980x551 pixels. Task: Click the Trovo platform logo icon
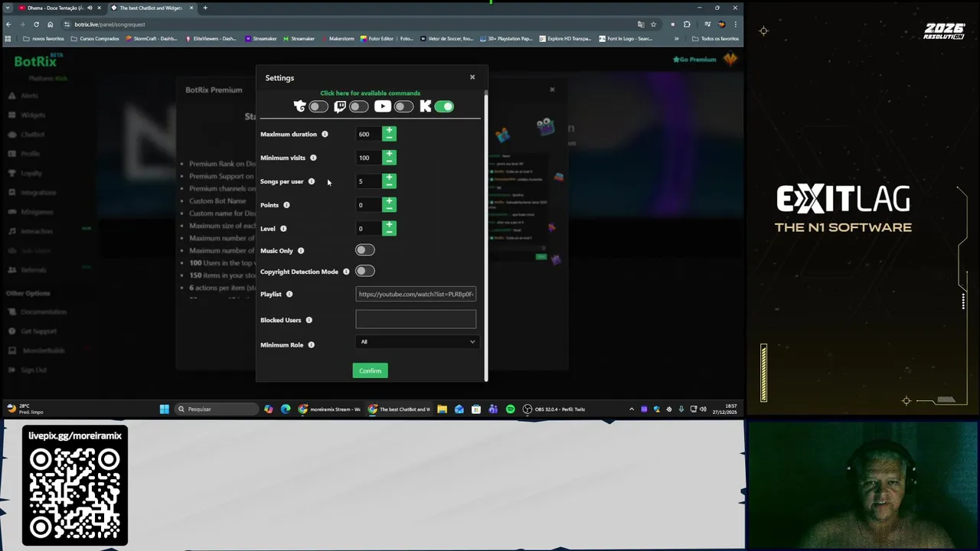tap(299, 106)
